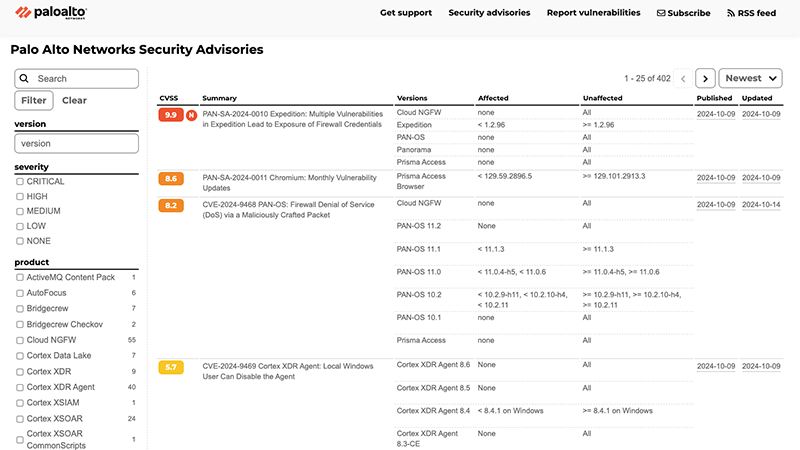
Task: Open the RSS feed link
Action: pos(751,13)
